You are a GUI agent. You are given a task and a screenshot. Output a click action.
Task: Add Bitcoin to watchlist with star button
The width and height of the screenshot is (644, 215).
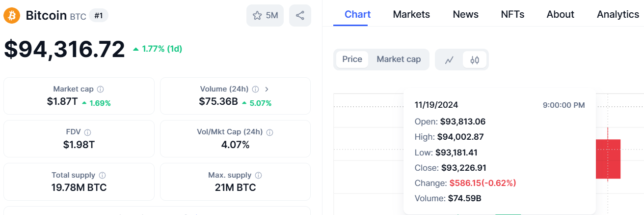point(265,15)
